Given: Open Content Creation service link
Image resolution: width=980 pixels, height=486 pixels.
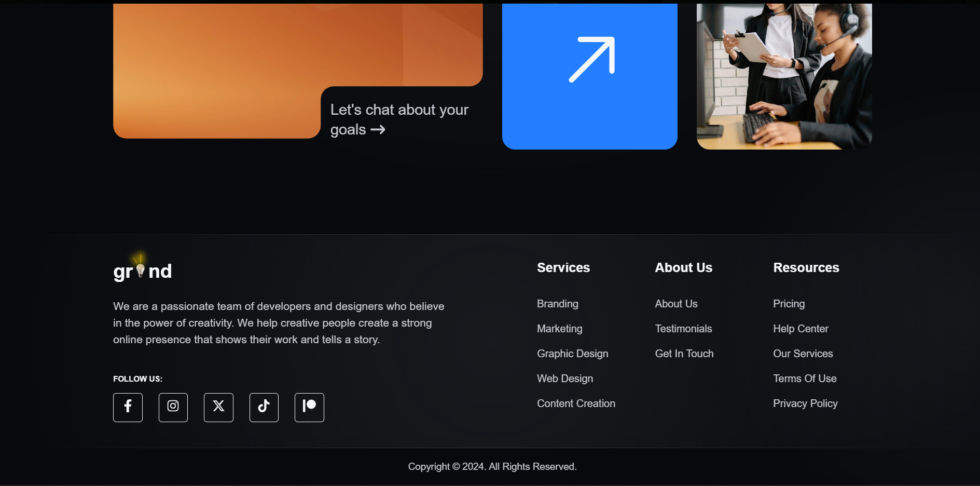Looking at the screenshot, I should click(x=576, y=403).
